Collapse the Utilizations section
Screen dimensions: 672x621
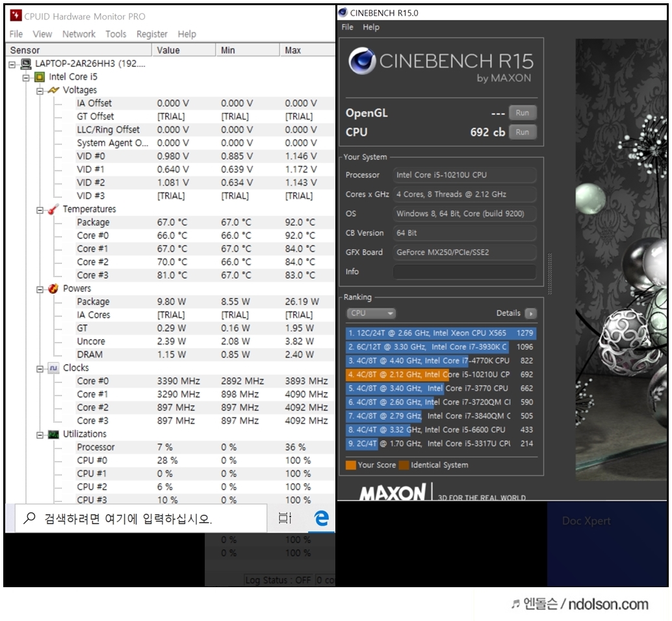(40, 435)
